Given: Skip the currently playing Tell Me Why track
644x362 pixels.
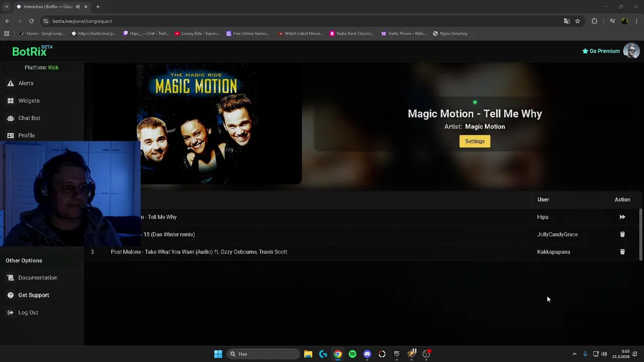Looking at the screenshot, I should (622, 217).
